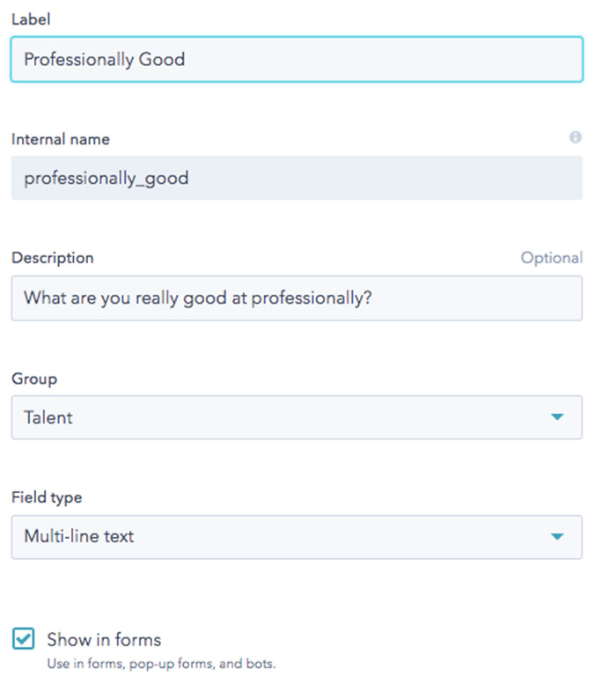Click the Professionally Good text in Label box
Image resolution: width=616 pixels, height=699 pixels.
pyautogui.click(x=105, y=59)
